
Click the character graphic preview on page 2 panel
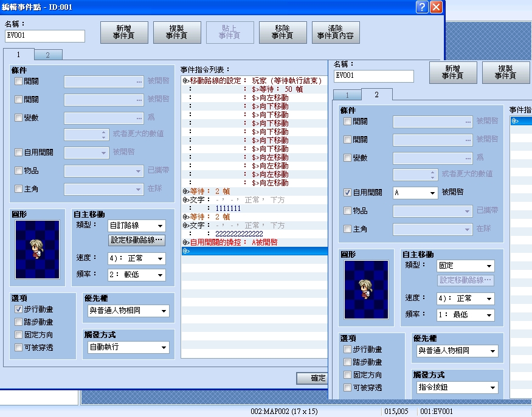(x=366, y=289)
